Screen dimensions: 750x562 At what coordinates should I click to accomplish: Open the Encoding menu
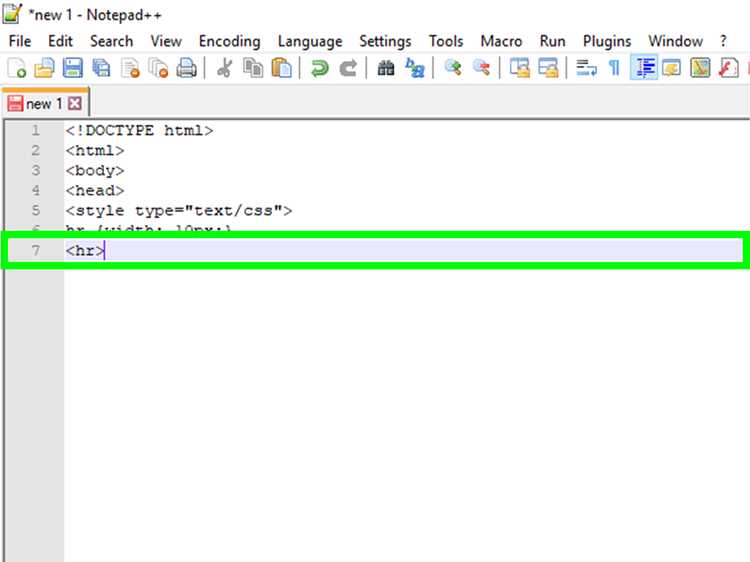(x=230, y=41)
